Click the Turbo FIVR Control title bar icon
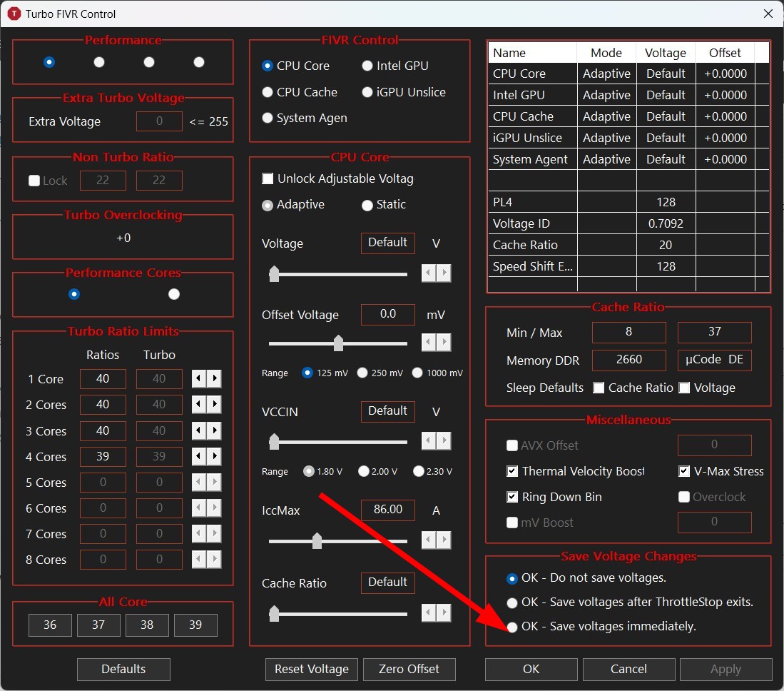784x691 pixels. [x=14, y=14]
